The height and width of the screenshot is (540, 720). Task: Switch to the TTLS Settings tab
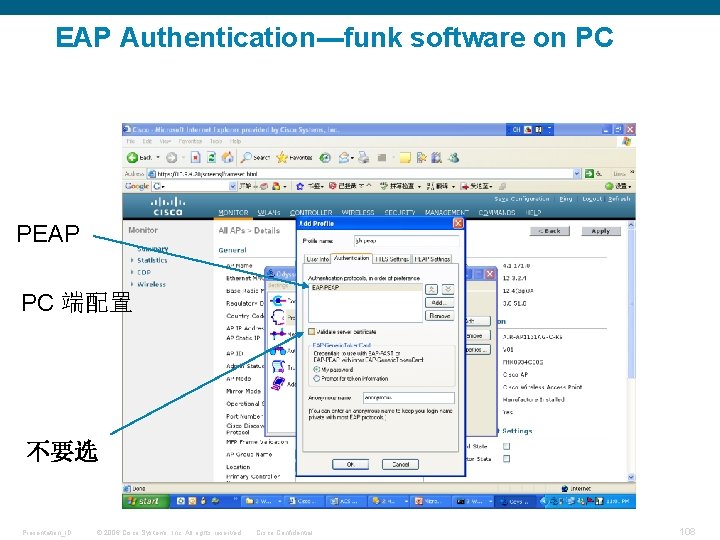392,259
